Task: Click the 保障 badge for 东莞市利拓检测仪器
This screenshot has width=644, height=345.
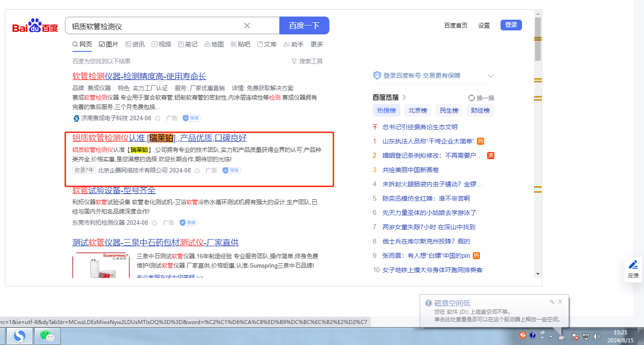Action: [189, 223]
